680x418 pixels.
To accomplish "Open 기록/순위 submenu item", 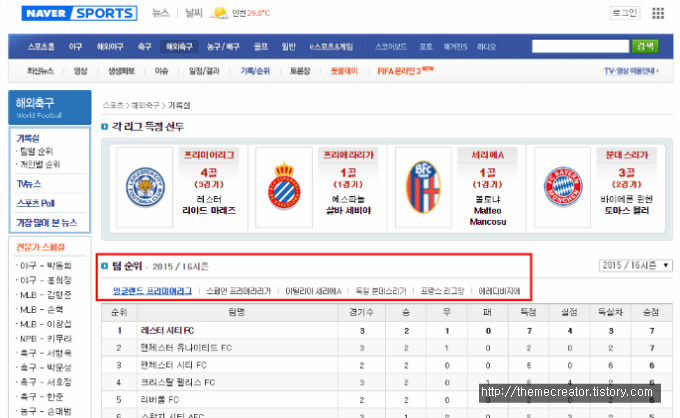I will pyautogui.click(x=255, y=71).
